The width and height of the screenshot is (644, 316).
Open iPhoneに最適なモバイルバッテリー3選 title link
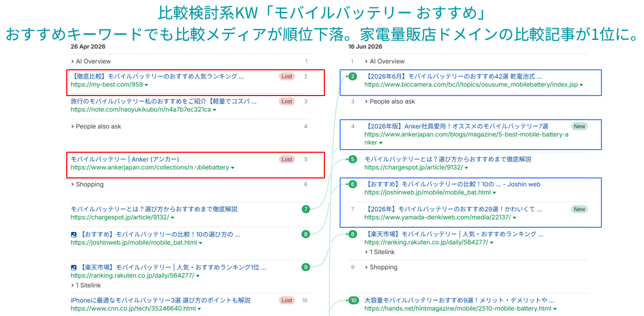tap(160, 300)
